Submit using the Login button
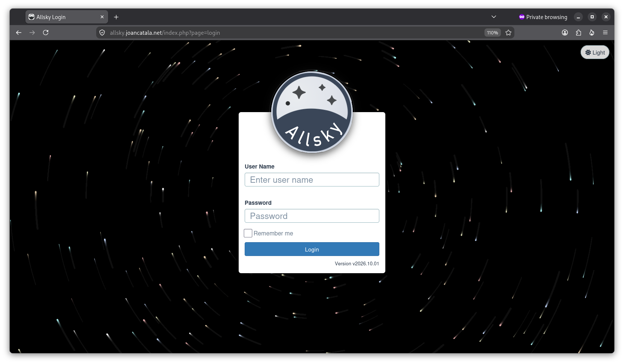The width and height of the screenshot is (624, 364). pos(312,249)
